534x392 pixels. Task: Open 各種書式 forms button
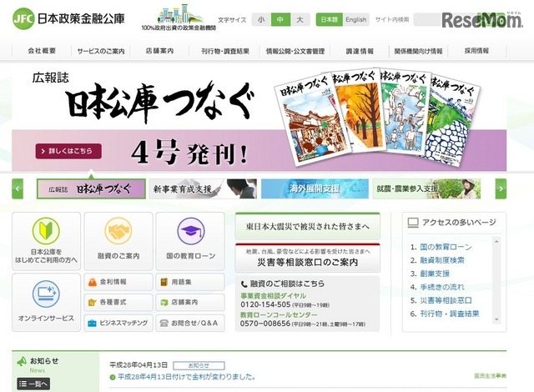118,302
